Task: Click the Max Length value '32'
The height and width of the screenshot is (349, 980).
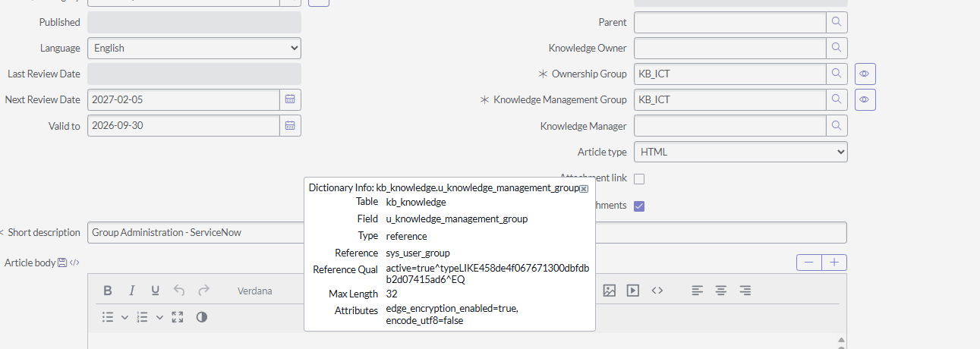Action: [392, 294]
